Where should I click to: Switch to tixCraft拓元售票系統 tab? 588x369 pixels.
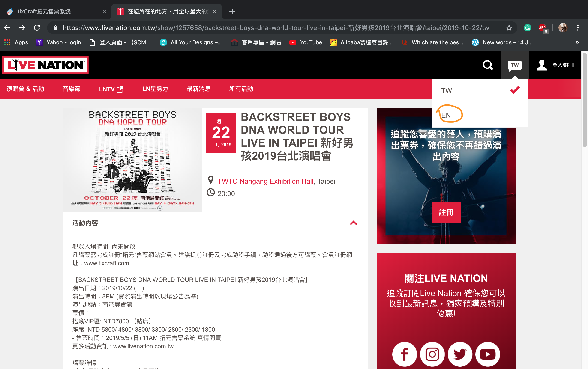(x=44, y=12)
